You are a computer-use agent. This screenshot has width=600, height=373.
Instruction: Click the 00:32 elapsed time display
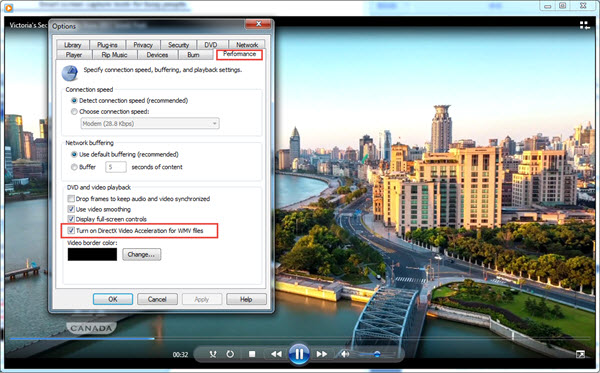tap(180, 355)
